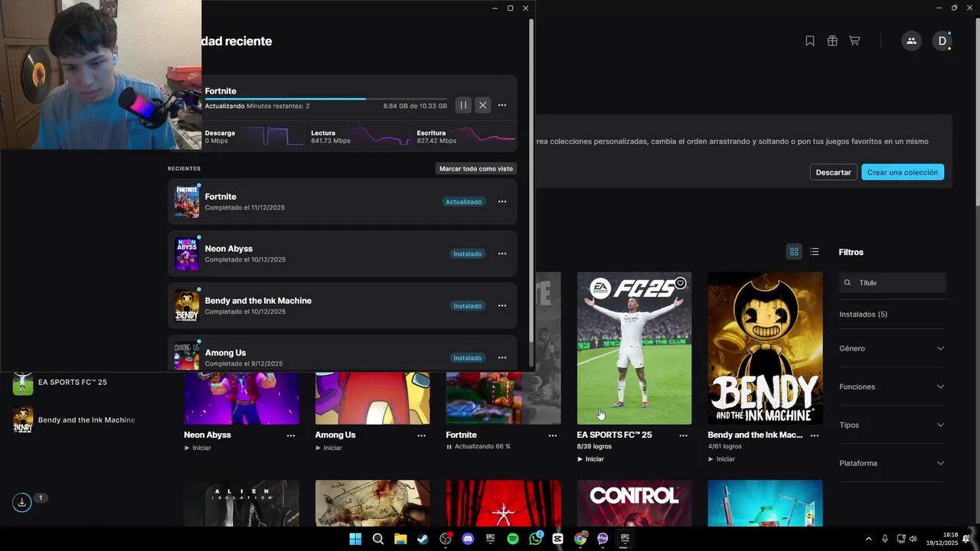
Task: Open menu for completed Fortnite entry
Action: tap(502, 202)
